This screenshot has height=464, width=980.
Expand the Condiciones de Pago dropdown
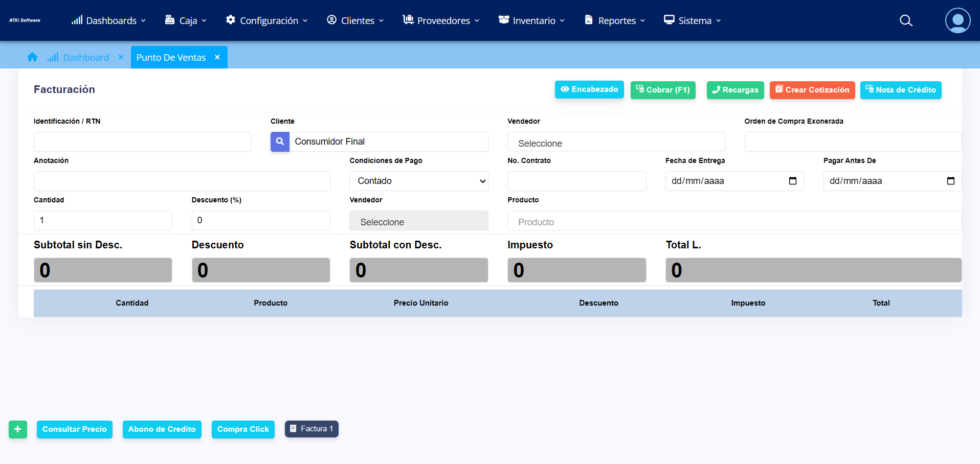[x=418, y=181]
